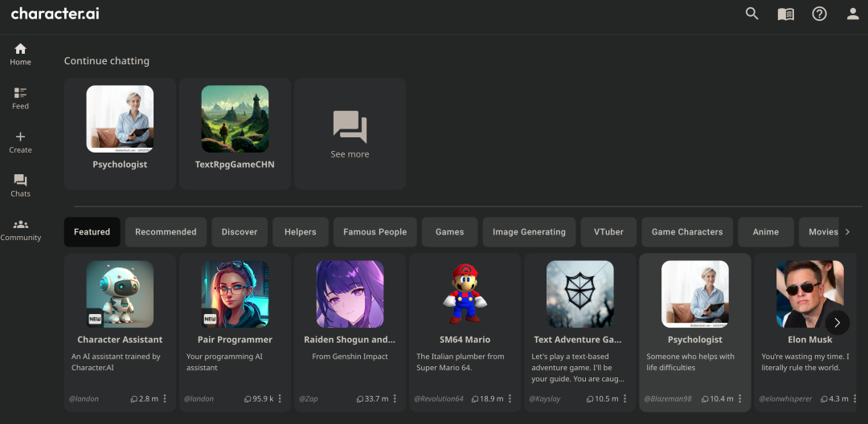
Task: Open Chats in sidebar
Action: pyautogui.click(x=20, y=185)
